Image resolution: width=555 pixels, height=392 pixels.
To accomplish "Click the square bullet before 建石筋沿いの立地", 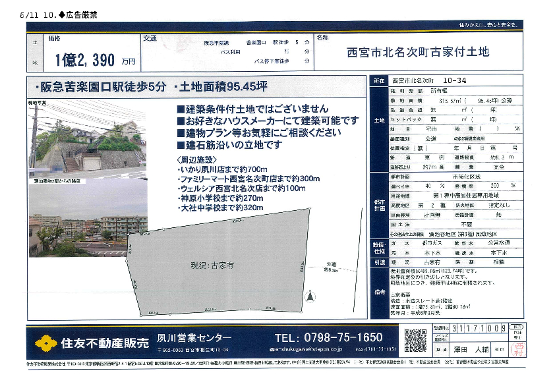I will (x=181, y=145).
